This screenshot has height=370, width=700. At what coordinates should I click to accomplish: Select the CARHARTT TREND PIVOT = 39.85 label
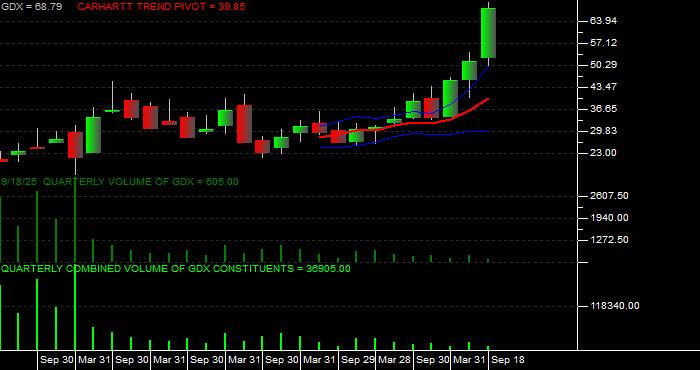pyautogui.click(x=161, y=7)
